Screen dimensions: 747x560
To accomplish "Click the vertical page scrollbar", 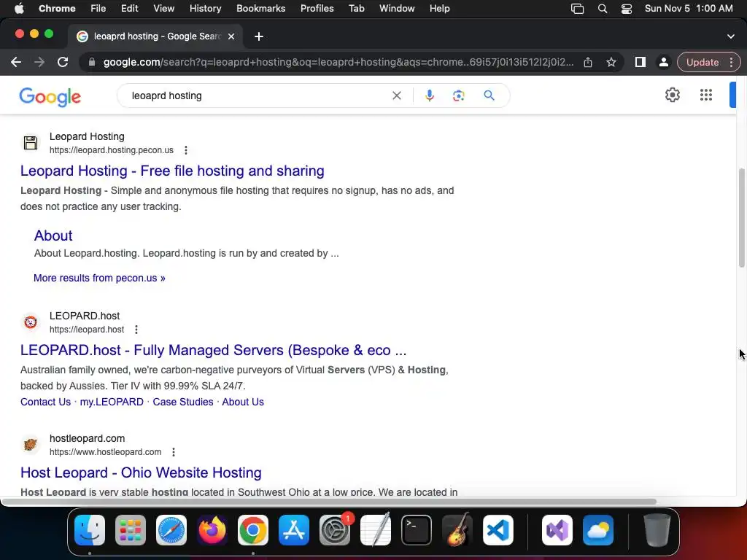I will tap(741, 218).
